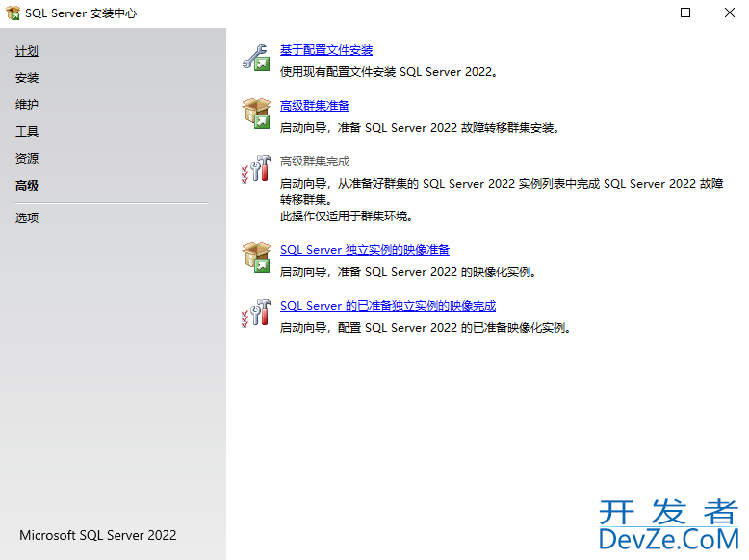749x560 pixels.
Task: Click the tools icon beside SQL Server 的已准备独立实例的映像完成
Action: 256,313
